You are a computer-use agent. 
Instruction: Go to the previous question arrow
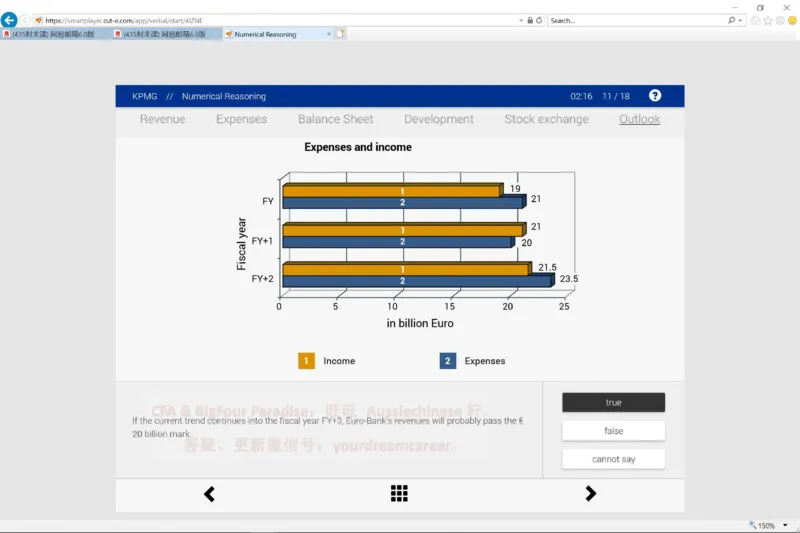[x=209, y=493]
